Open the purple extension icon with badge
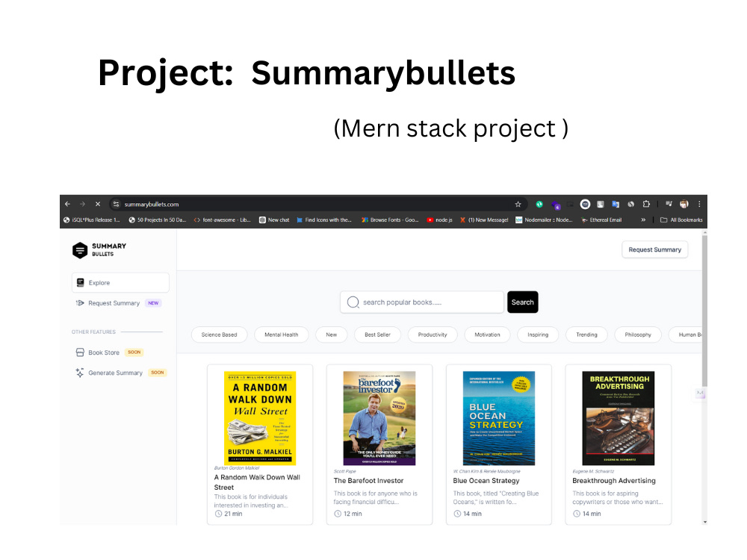Viewport: 747px width, 560px height. click(x=556, y=205)
